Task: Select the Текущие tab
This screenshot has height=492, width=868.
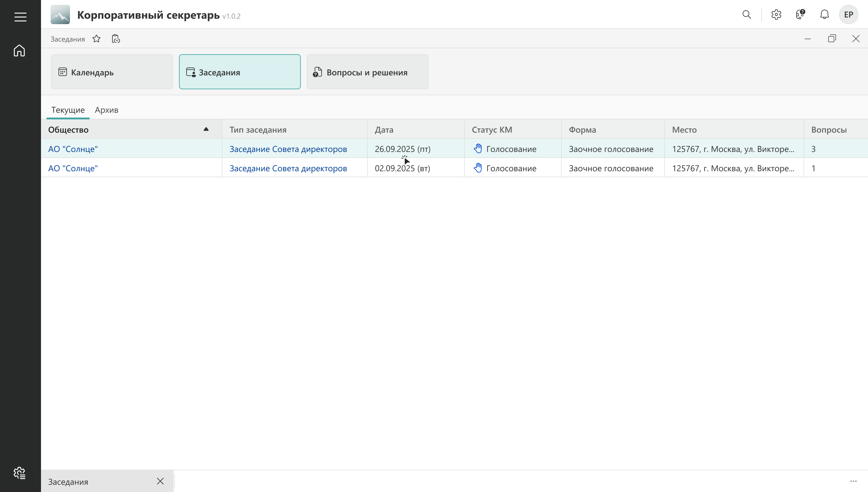Action: point(68,110)
